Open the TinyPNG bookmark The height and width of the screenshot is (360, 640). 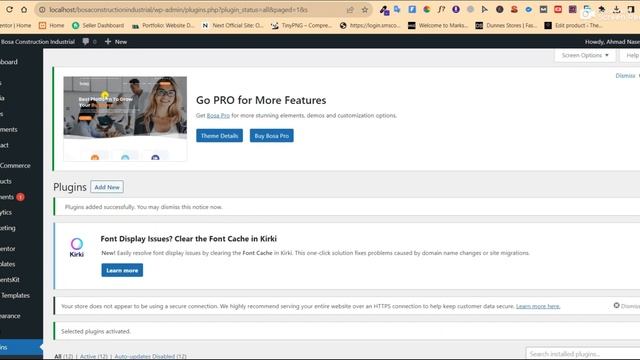(x=302, y=25)
